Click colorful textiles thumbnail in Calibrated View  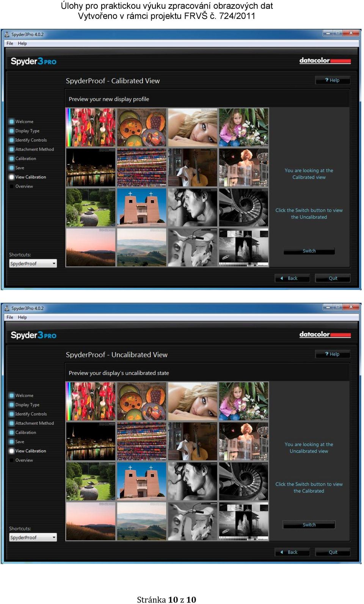[141, 167]
